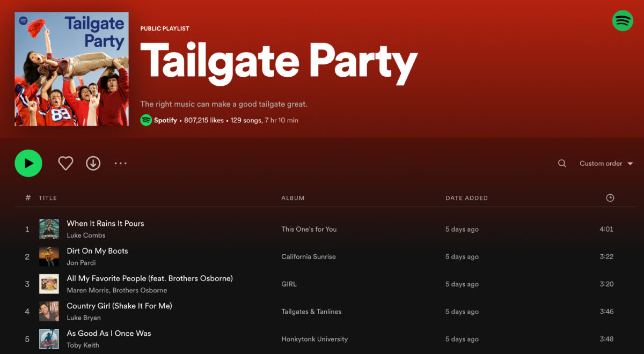
Task: Sort by the Title column header
Action: 48,198
